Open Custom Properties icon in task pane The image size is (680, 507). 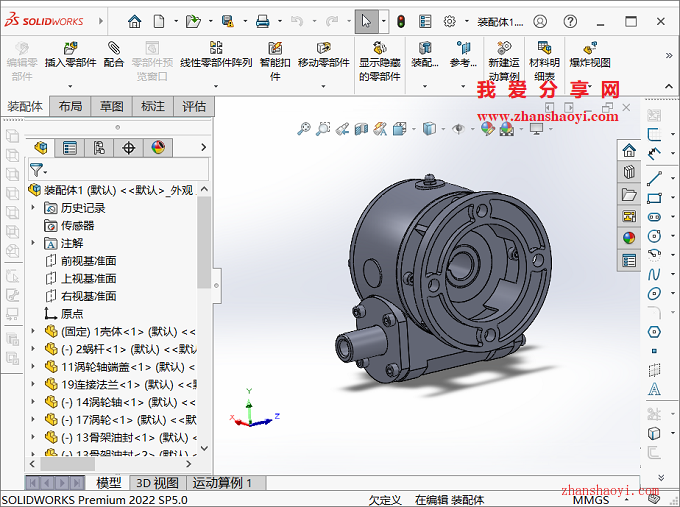[x=629, y=260]
